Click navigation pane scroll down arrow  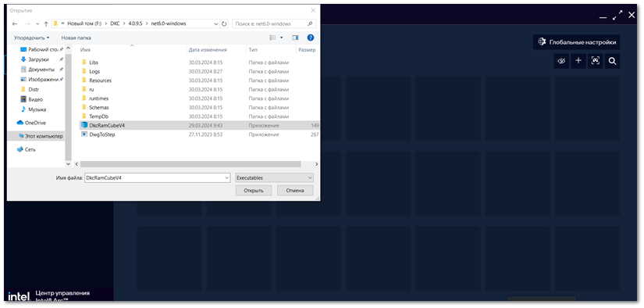coord(68,163)
